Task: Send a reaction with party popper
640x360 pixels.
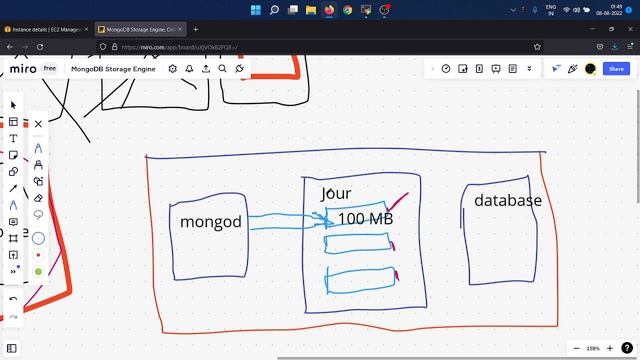Action: point(573,69)
